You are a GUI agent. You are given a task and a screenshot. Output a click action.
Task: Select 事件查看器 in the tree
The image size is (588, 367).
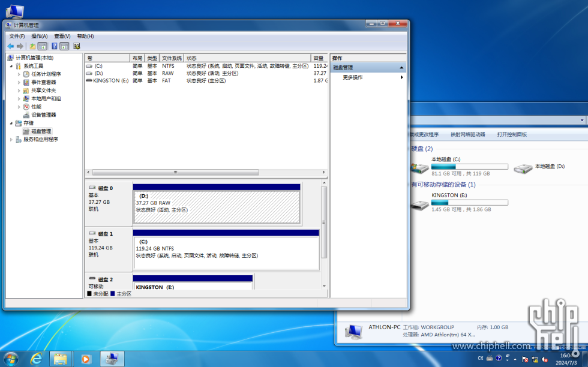[43, 82]
